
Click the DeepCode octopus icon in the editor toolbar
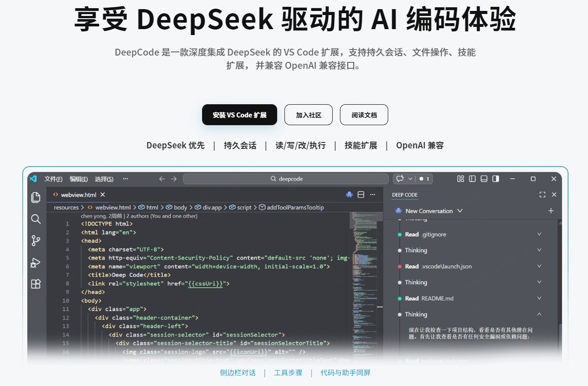[349, 195]
